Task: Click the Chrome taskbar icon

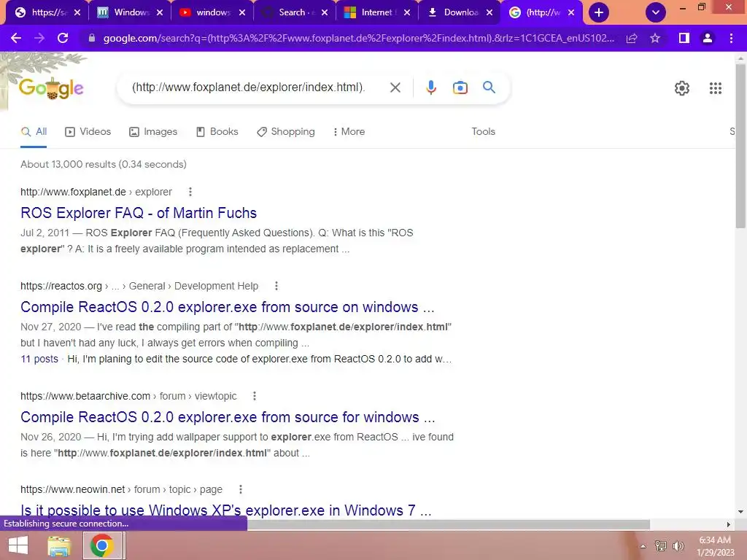Action: point(101,545)
